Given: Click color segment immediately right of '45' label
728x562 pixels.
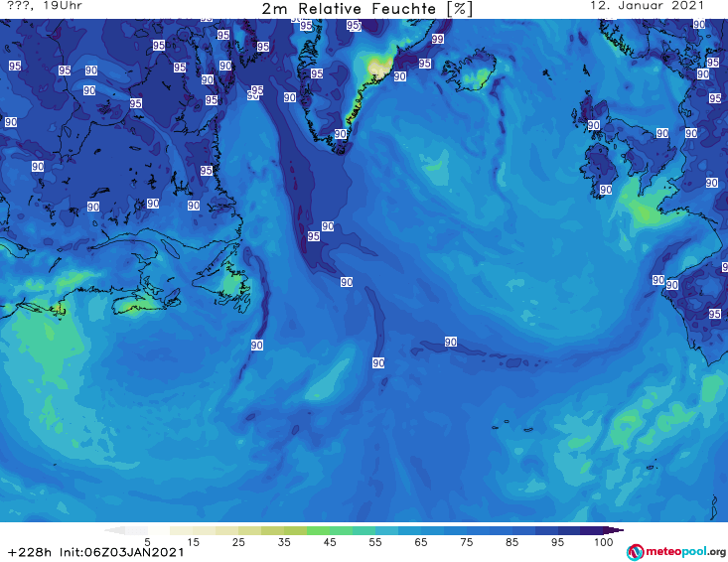Looking at the screenshot, I should 342,530.
